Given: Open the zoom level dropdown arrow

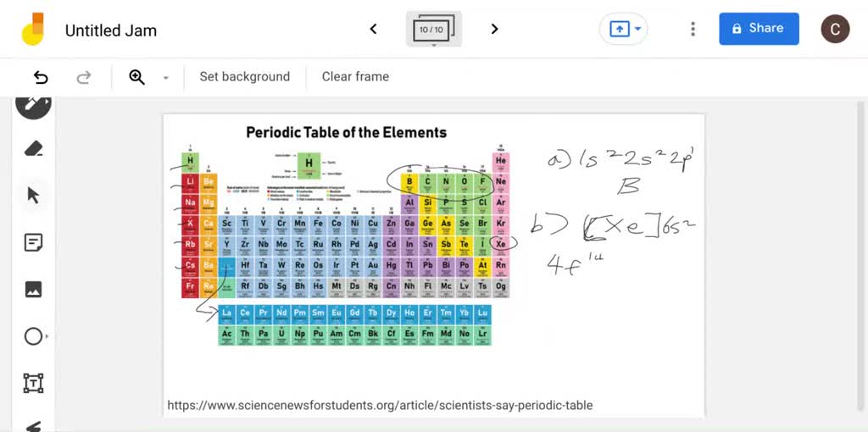Looking at the screenshot, I should [x=166, y=78].
